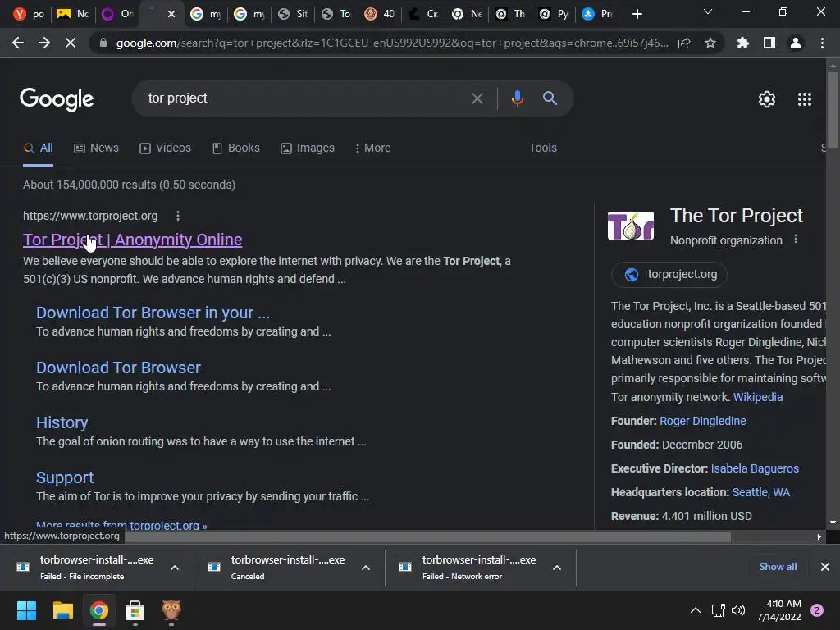Open Windows Start menu
The width and height of the screenshot is (840, 630).
click(x=26, y=610)
